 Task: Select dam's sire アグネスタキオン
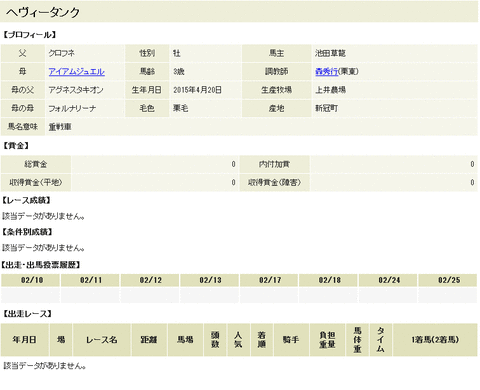(76, 90)
